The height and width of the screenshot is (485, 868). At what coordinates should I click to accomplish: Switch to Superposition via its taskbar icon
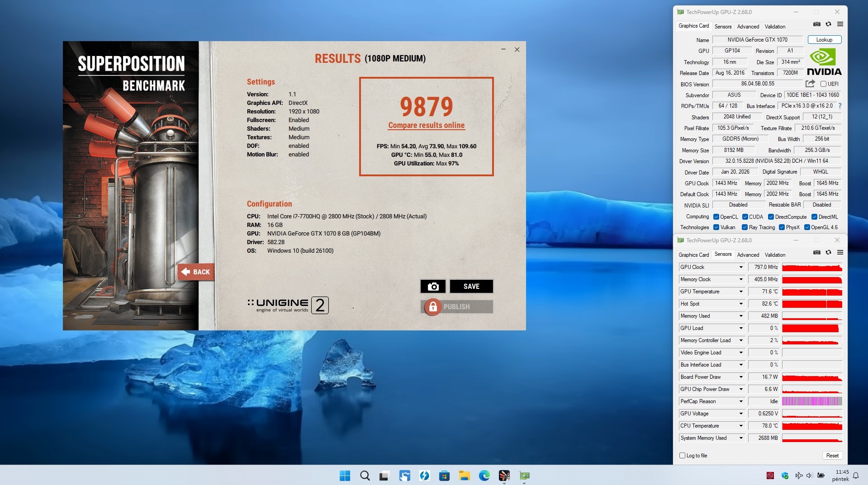pos(504,476)
